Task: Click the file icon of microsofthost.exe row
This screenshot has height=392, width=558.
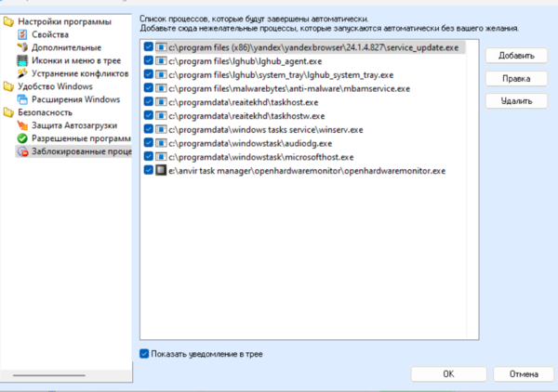Action: pos(161,157)
